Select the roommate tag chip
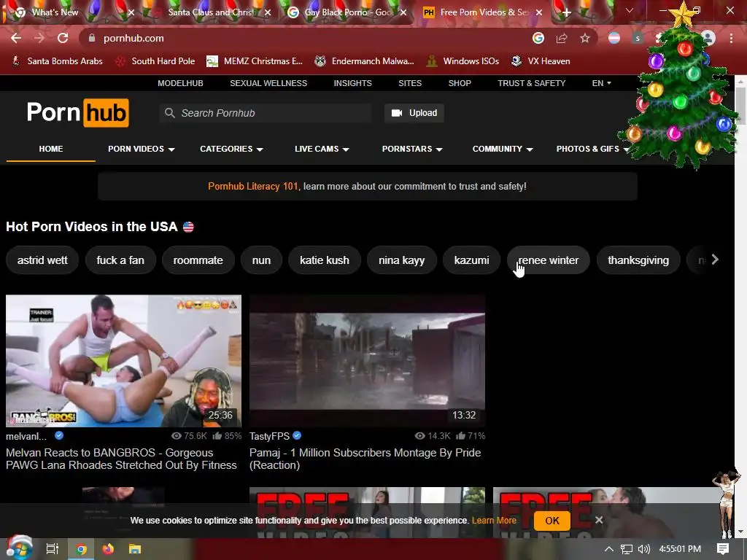The width and height of the screenshot is (747, 560). (198, 260)
